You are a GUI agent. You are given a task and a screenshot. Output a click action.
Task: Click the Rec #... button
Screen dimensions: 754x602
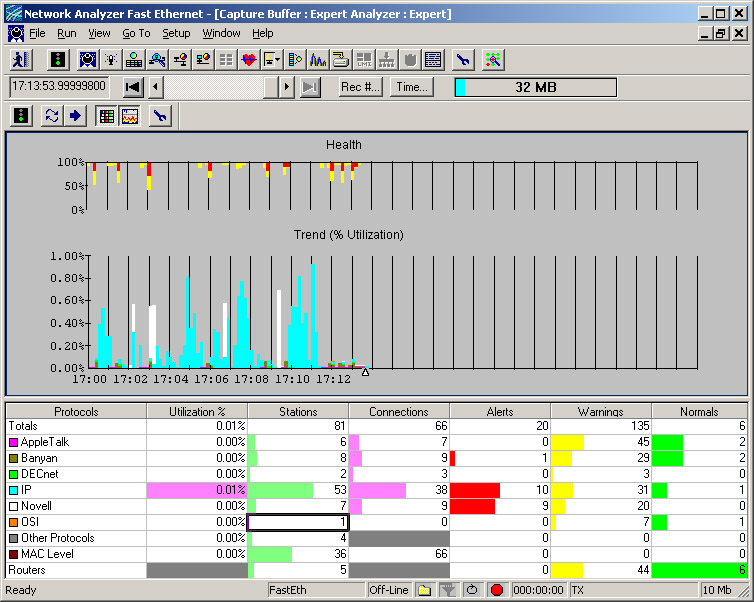point(361,87)
